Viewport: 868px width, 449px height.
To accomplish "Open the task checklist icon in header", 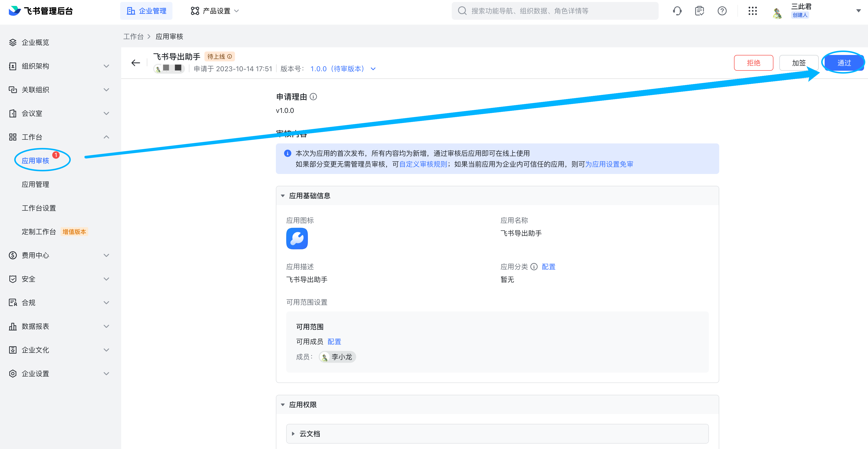I will [x=700, y=11].
